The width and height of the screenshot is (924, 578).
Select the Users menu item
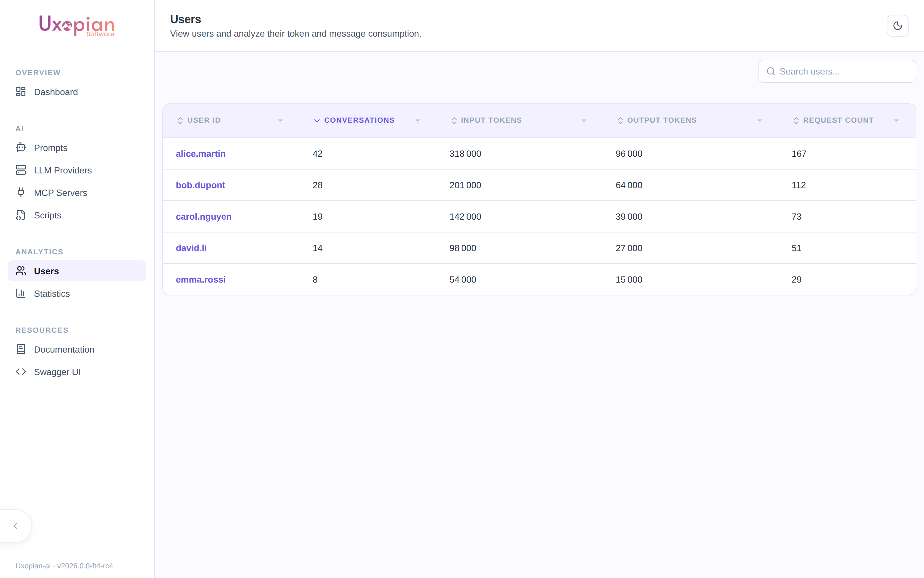tap(77, 271)
